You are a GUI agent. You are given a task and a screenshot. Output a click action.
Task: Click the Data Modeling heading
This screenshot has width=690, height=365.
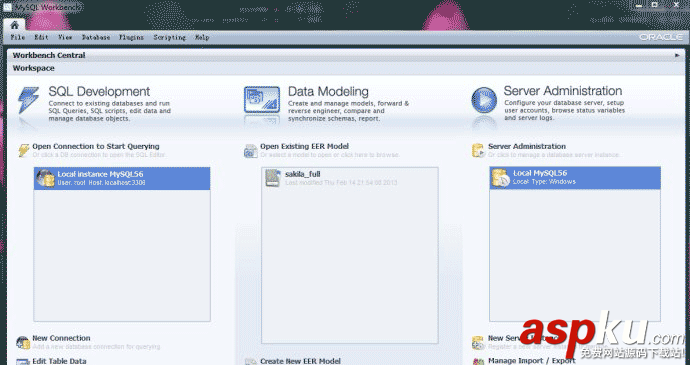pyautogui.click(x=328, y=92)
